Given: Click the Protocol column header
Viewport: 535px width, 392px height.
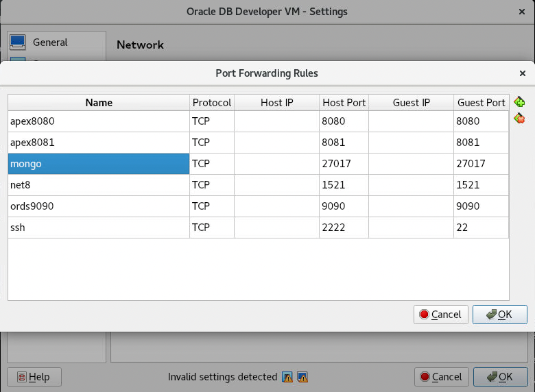Looking at the screenshot, I should point(212,103).
